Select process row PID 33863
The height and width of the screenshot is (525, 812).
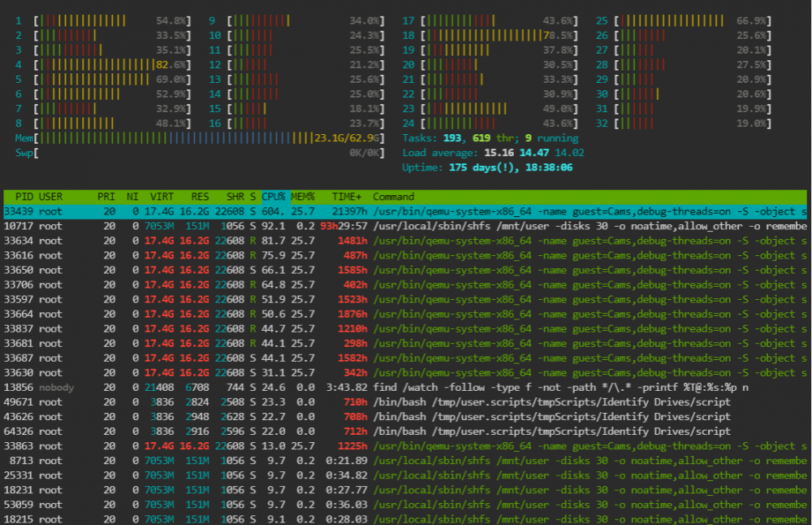tap(405, 445)
